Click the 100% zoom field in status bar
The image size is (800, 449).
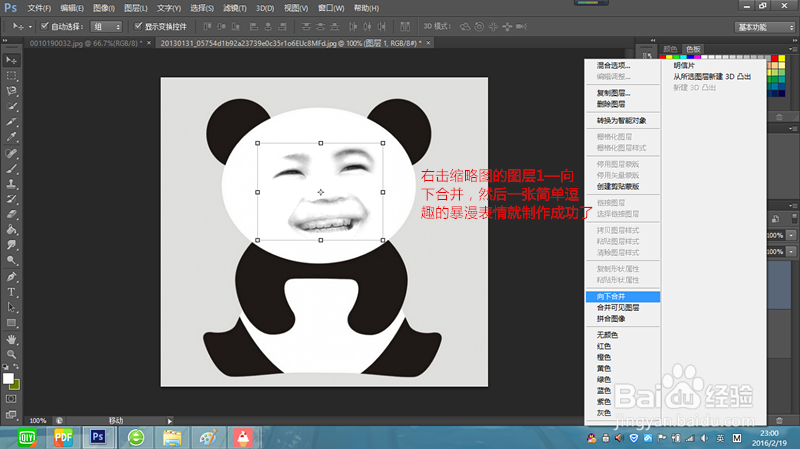click(38, 421)
